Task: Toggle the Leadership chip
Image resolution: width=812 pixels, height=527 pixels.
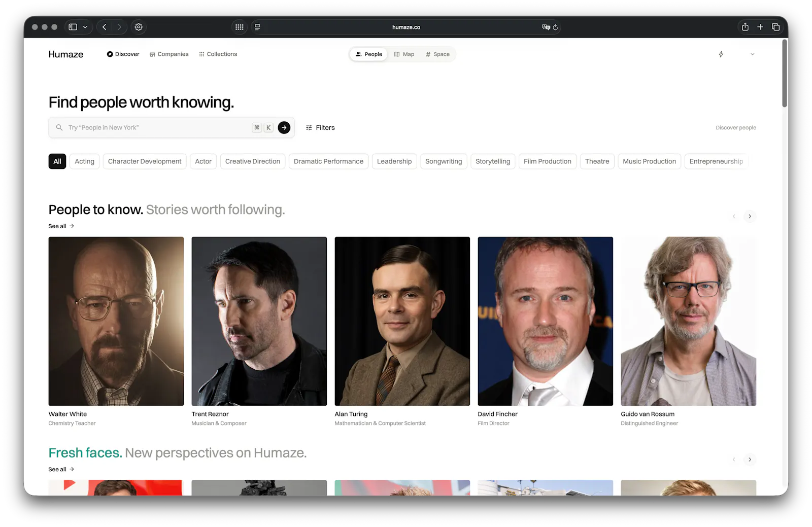Action: click(394, 161)
